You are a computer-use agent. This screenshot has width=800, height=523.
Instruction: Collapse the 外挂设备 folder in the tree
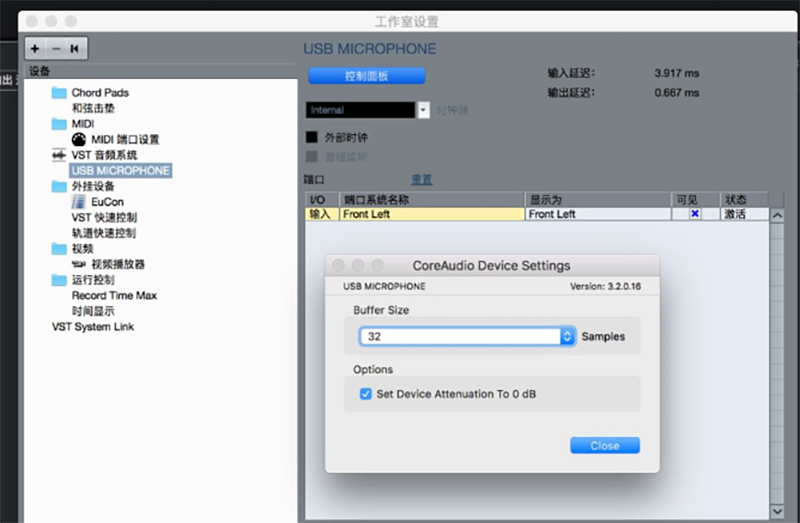click(x=59, y=187)
